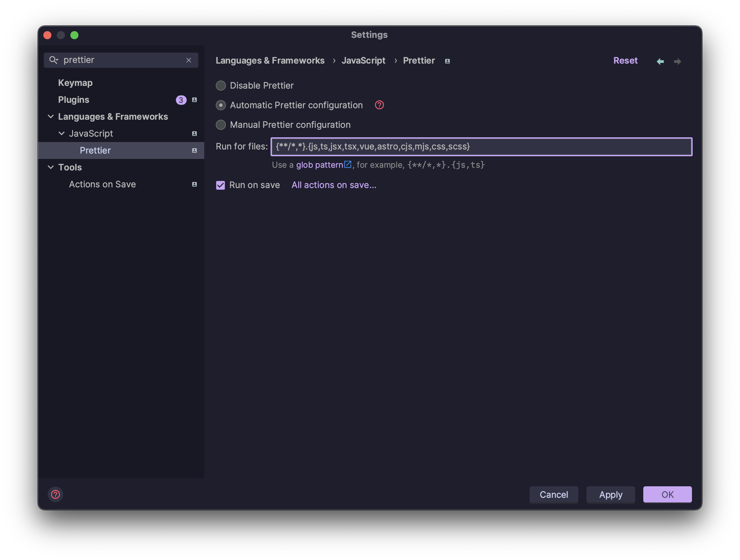The image size is (740, 560).
Task: Click the search magnifier icon
Action: (54, 60)
